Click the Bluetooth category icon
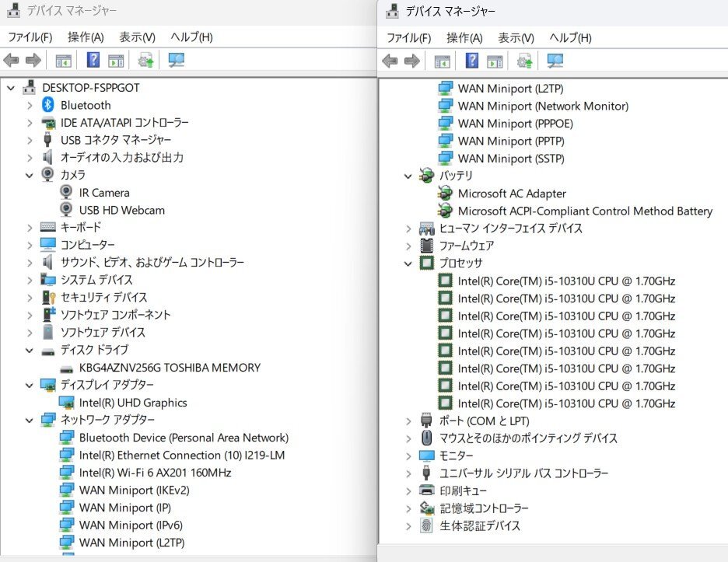 click(x=47, y=105)
